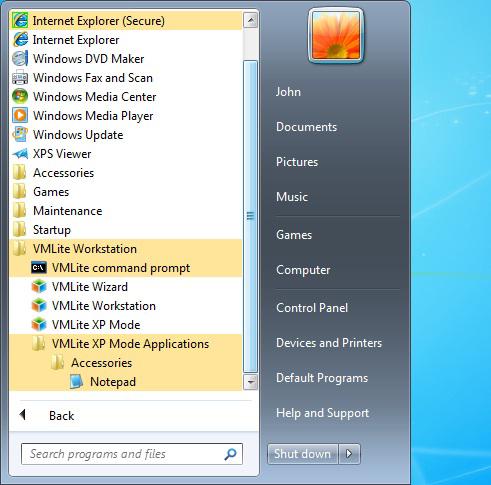Open Devices and Printers

pos(329,343)
